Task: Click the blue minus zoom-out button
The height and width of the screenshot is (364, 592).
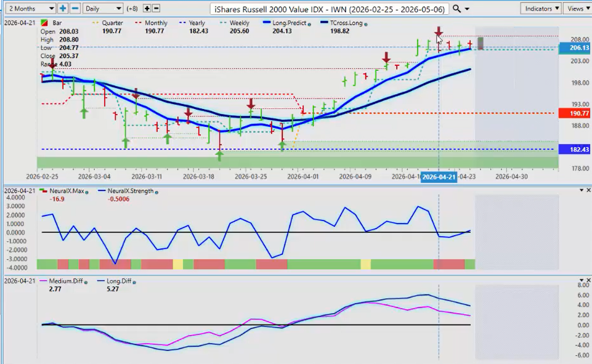Action: [75, 9]
